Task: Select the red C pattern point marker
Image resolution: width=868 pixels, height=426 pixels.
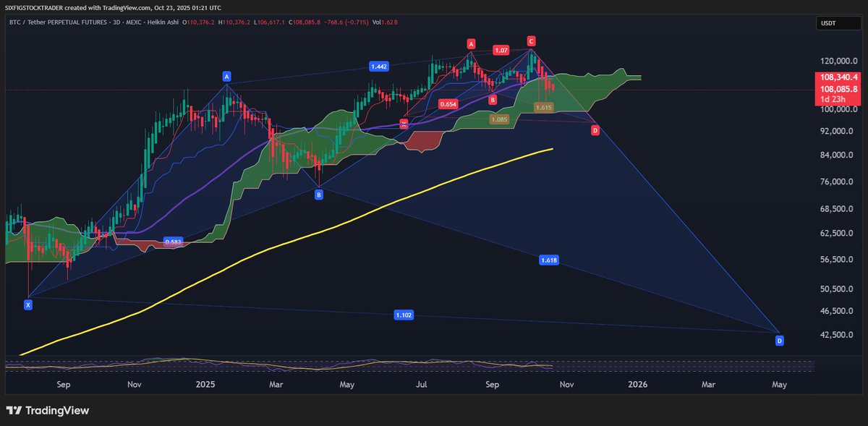Action: [531, 41]
